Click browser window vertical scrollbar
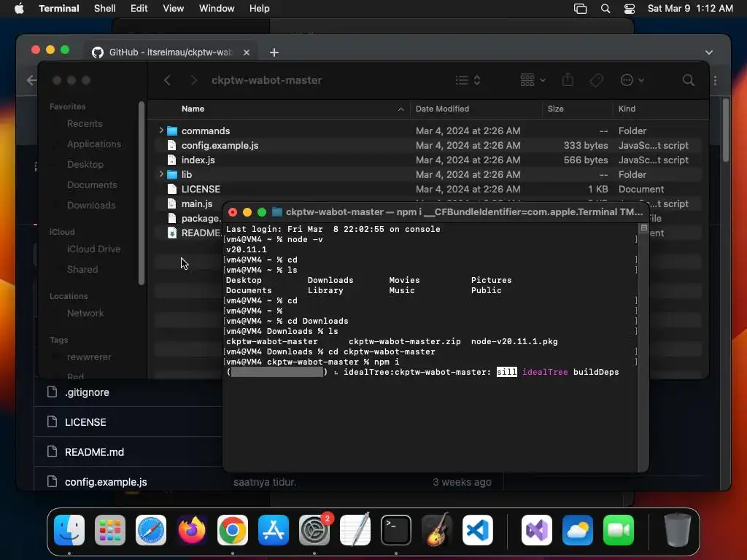 726,130
